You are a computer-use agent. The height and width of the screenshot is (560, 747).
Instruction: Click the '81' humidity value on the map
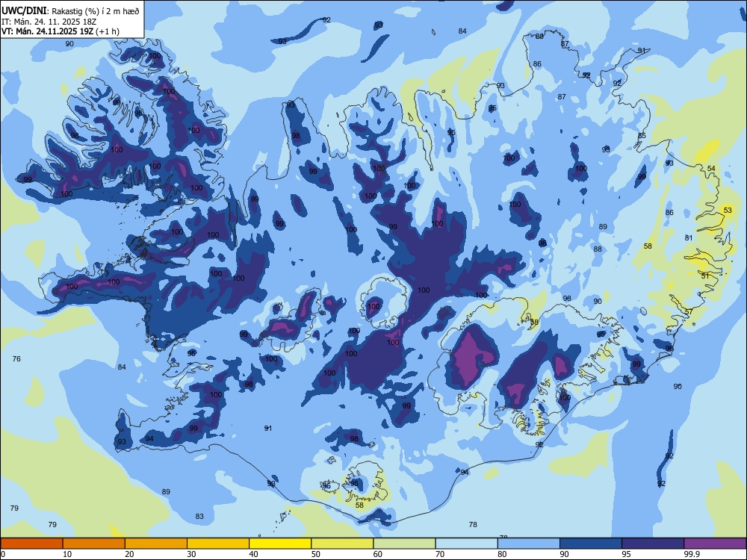(689, 237)
